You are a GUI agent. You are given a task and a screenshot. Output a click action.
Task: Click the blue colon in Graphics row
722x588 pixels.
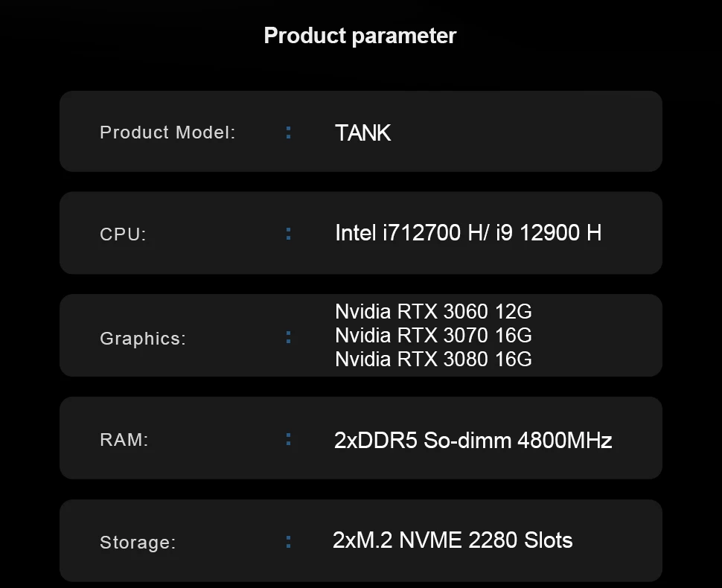[288, 336]
